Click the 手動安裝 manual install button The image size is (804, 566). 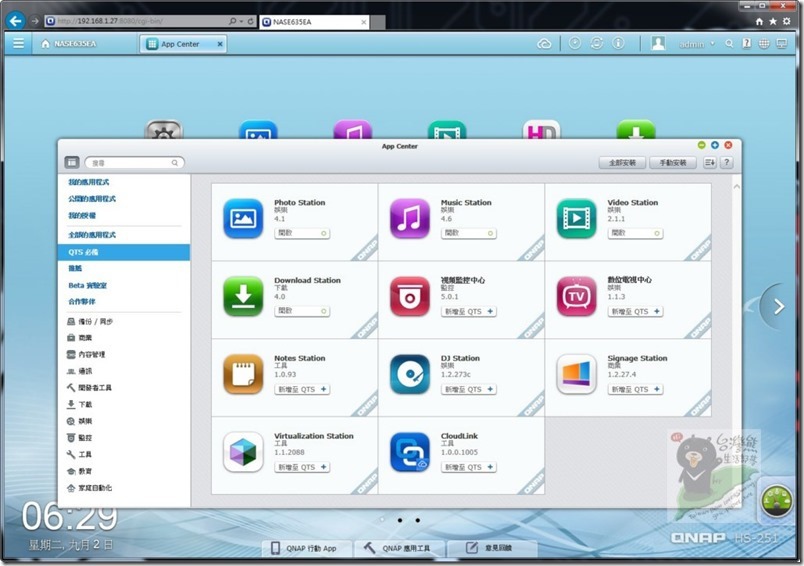(x=673, y=163)
